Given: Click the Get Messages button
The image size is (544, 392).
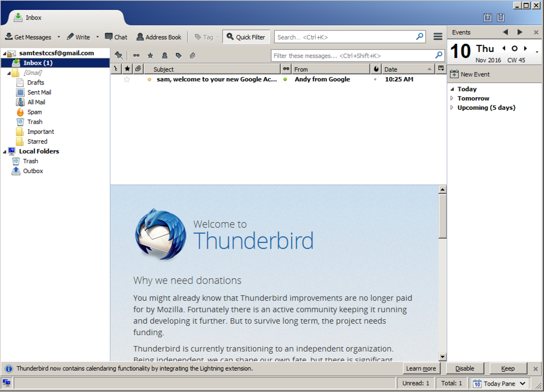Looking at the screenshot, I should (28, 37).
